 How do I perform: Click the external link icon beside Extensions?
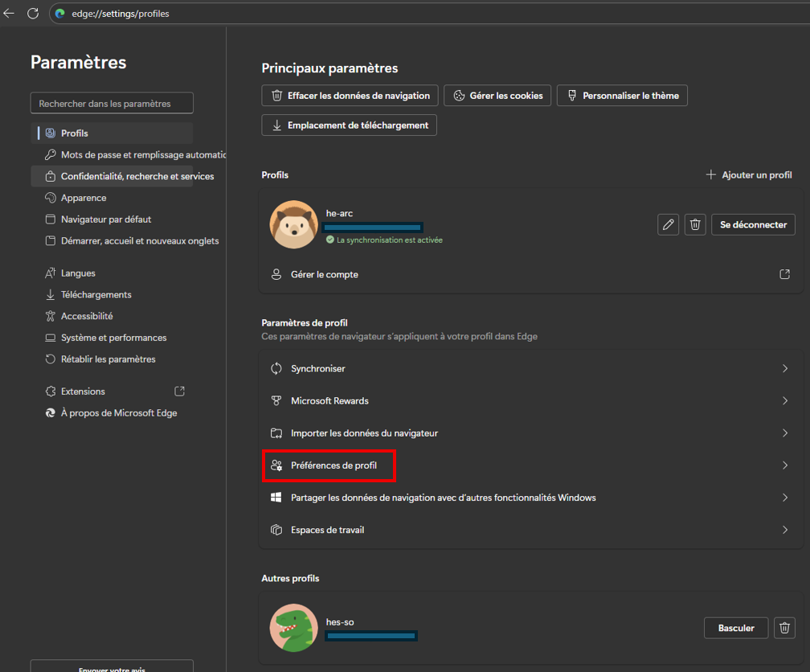pos(180,391)
